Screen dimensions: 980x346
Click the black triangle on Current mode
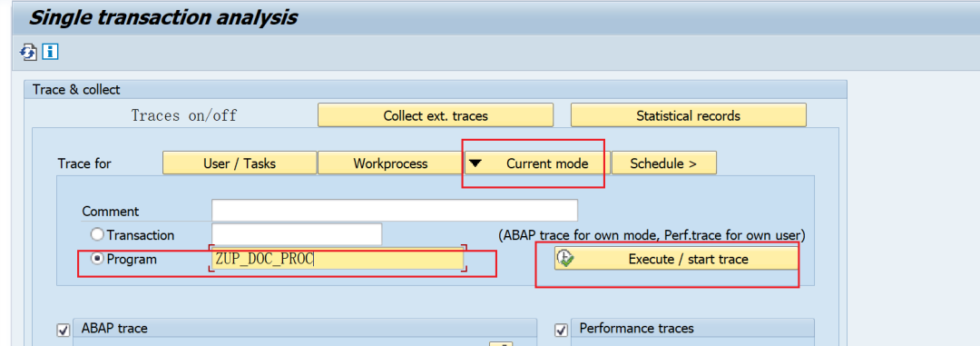pyautogui.click(x=475, y=163)
